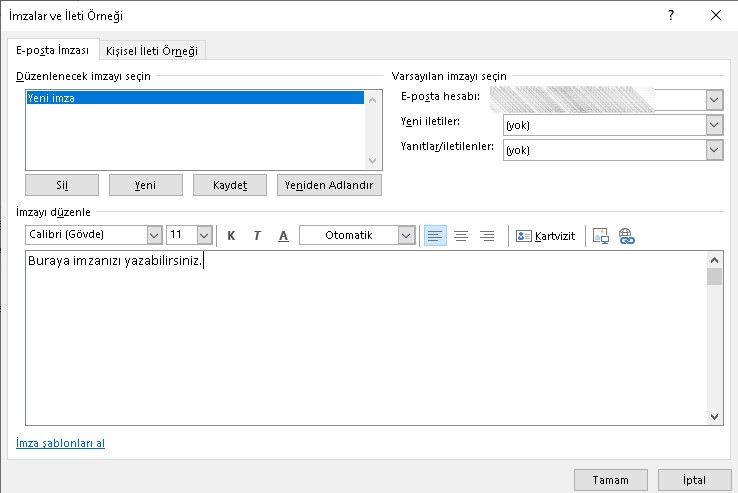Image resolution: width=738 pixels, height=493 pixels.
Task: Open the Otomatik font color picker
Action: 405,235
